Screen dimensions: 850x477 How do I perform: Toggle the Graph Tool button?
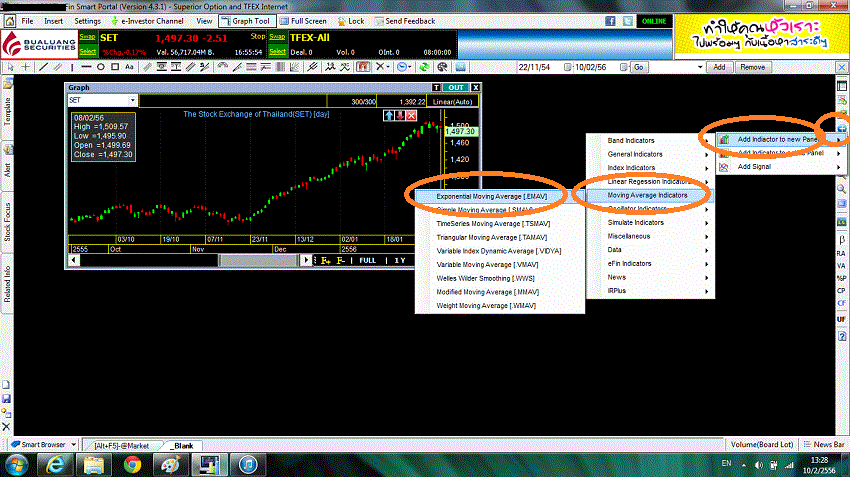click(x=247, y=21)
